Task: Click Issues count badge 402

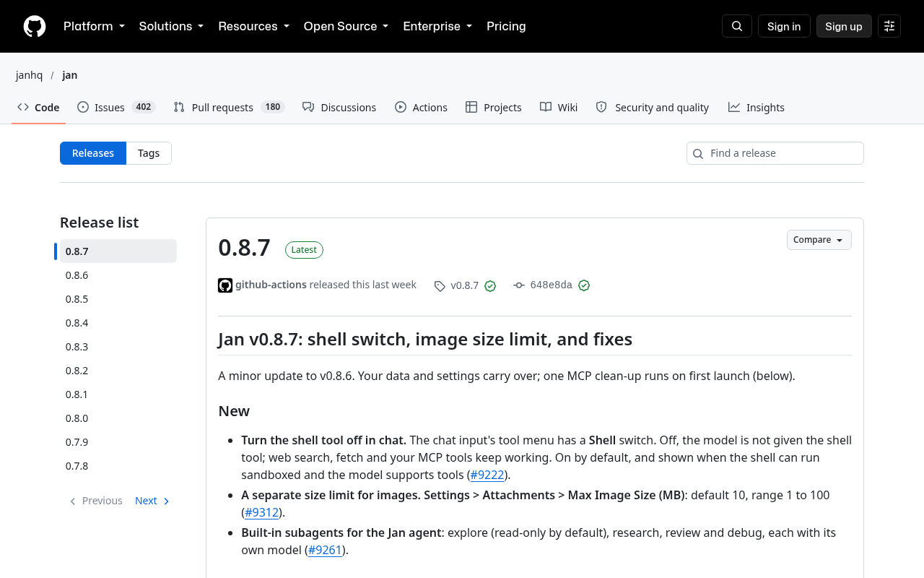Action: click(144, 107)
